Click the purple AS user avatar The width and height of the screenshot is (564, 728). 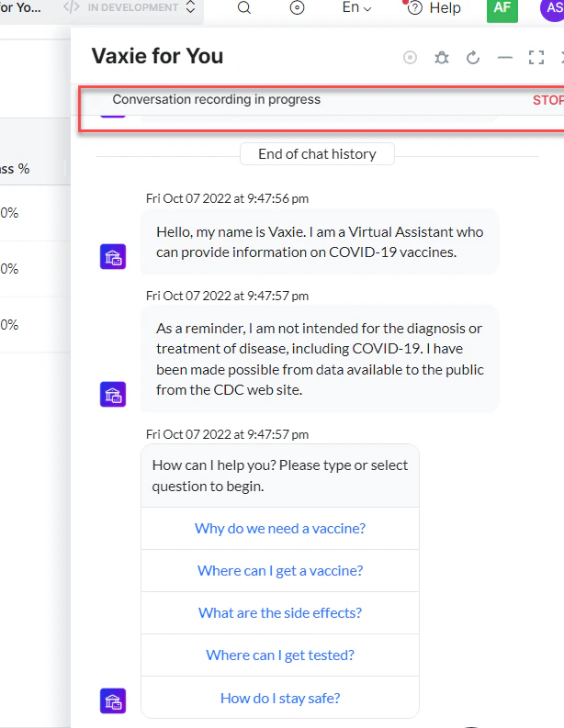(553, 9)
